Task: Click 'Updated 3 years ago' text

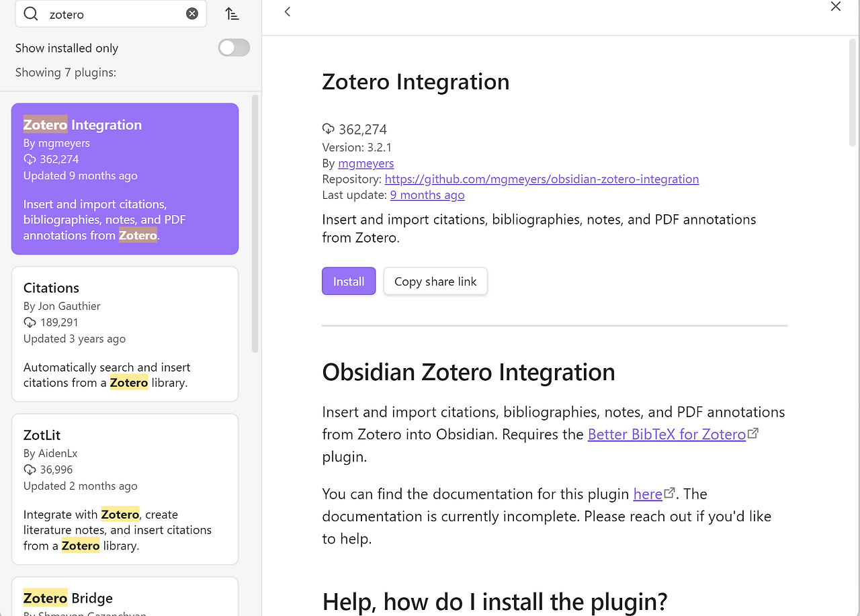Action: (75, 339)
